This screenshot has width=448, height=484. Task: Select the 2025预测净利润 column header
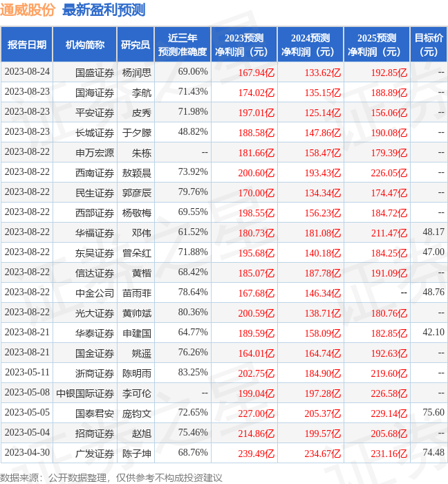coord(377,45)
